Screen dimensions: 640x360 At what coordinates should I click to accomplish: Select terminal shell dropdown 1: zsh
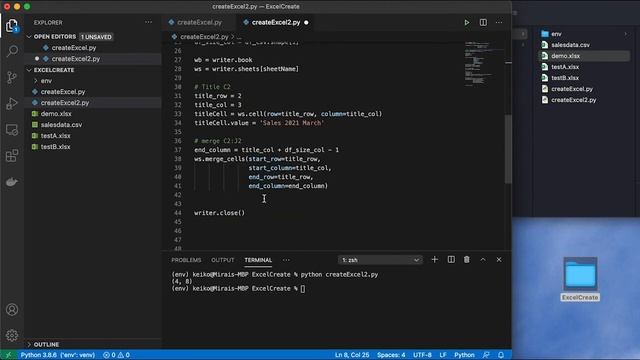tap(380, 260)
